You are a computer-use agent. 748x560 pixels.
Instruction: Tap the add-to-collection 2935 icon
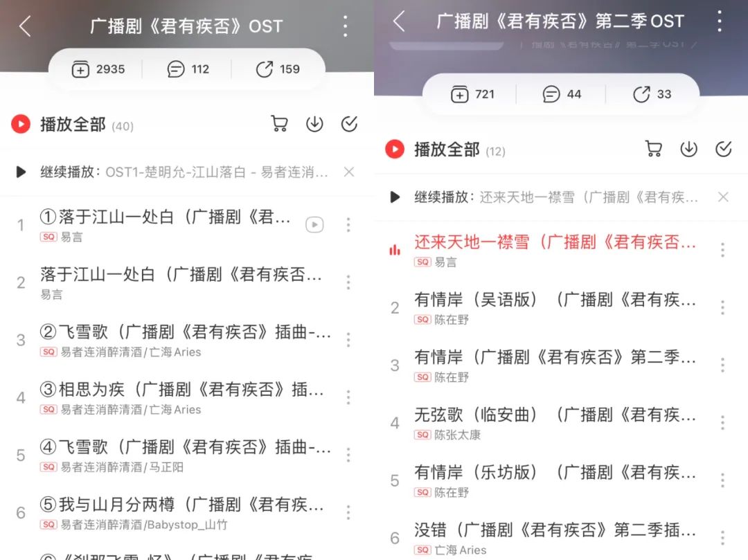[80, 70]
